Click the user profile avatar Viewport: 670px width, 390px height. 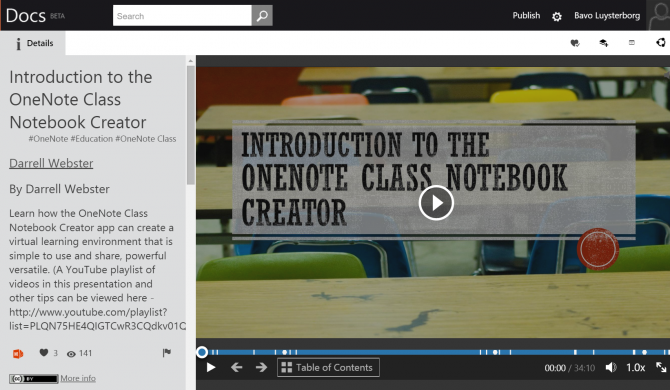[x=658, y=15]
